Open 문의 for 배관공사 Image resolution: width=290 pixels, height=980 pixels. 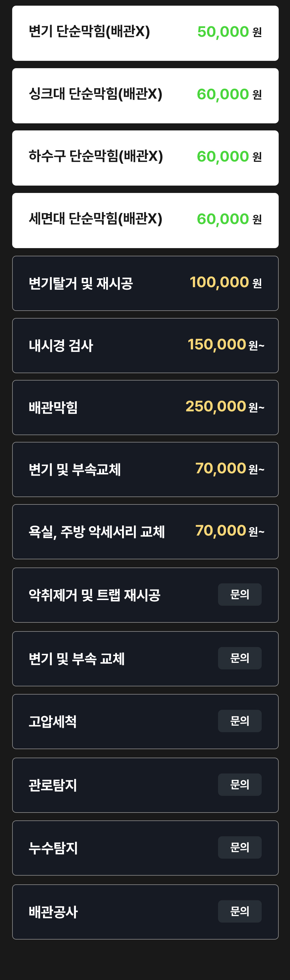click(x=239, y=911)
